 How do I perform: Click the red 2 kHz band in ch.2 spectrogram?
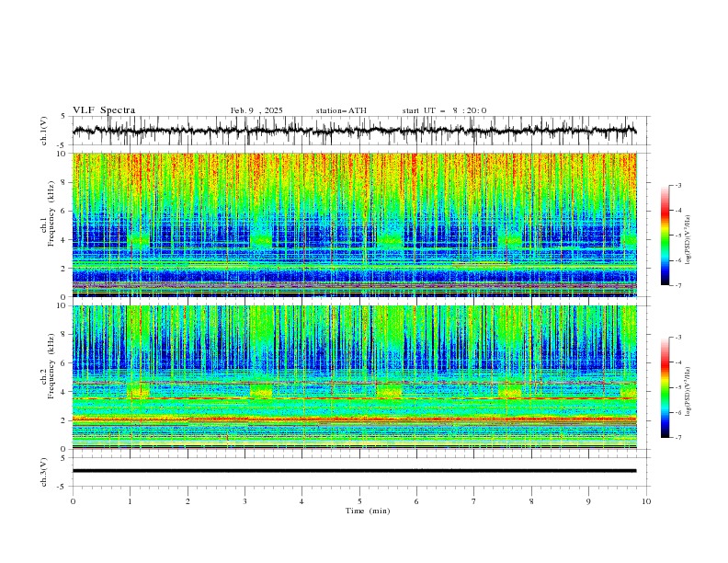pyautogui.click(x=355, y=419)
